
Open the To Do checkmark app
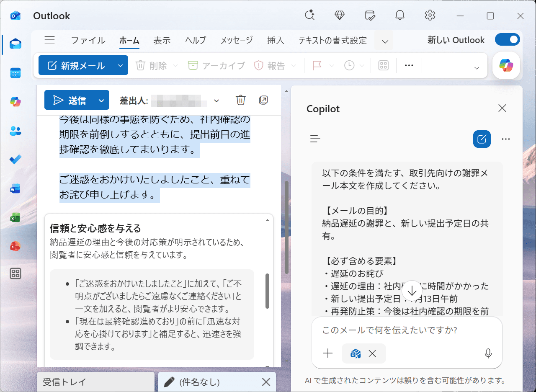point(15,160)
